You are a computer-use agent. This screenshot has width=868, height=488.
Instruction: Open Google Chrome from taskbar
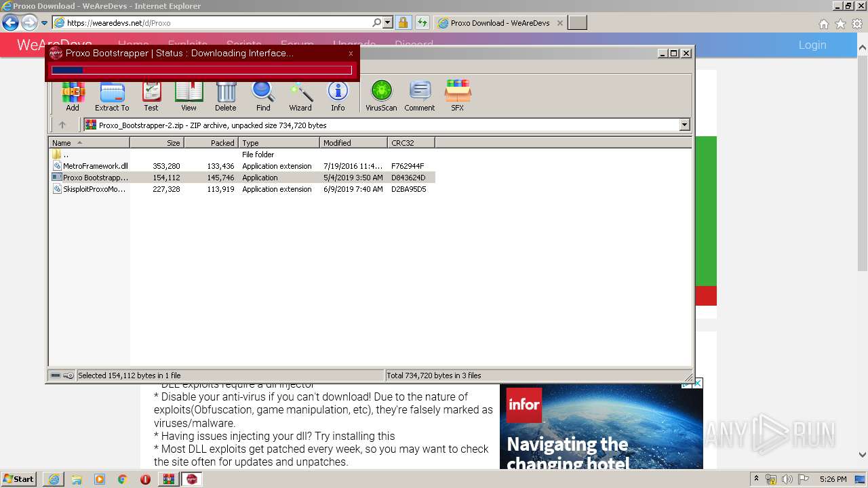click(x=122, y=479)
